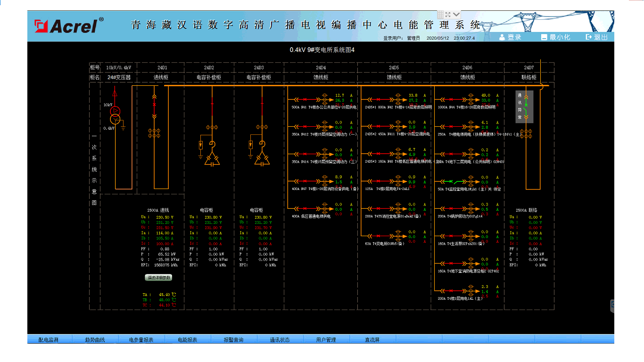Viewport: 644px width, 362px height.
Task: Click breaker of 350A N414 T4楼15层预留空调动力 feeder
Action: pyautogui.click(x=305, y=154)
